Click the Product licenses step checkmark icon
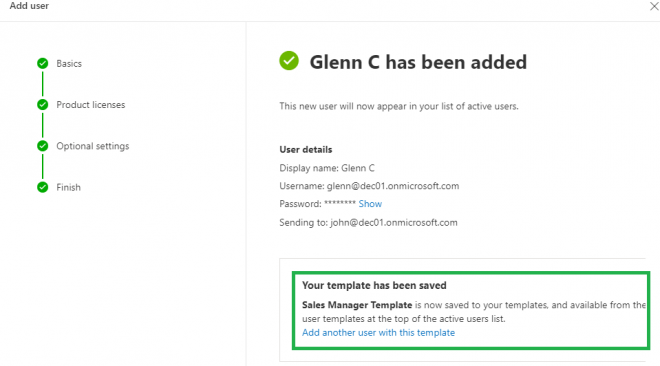 [x=43, y=105]
